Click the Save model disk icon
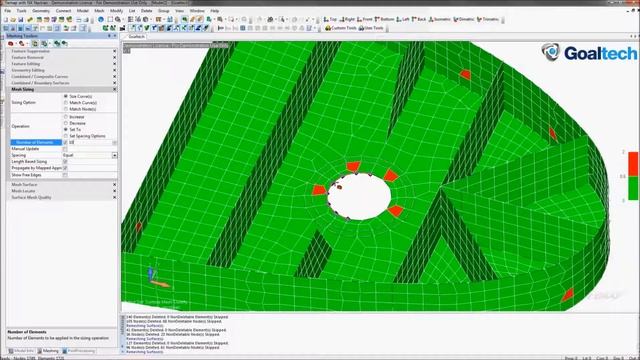The width and height of the screenshot is (640, 360). (20, 20)
